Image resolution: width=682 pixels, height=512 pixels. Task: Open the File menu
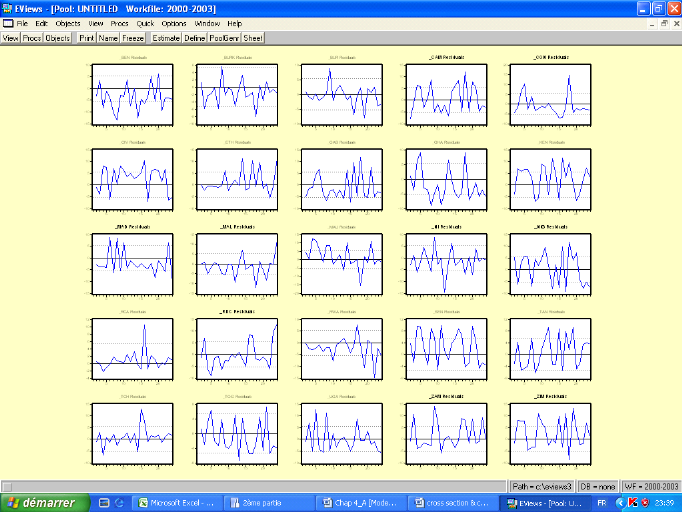coord(22,23)
